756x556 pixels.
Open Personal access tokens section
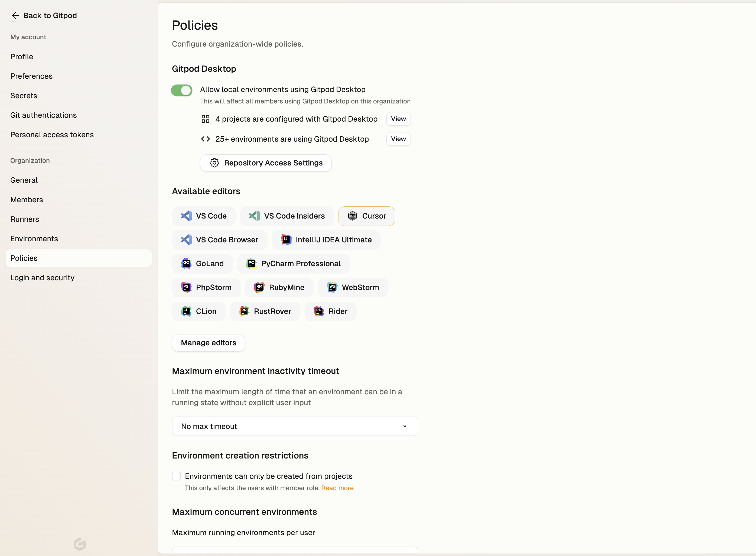tap(52, 135)
